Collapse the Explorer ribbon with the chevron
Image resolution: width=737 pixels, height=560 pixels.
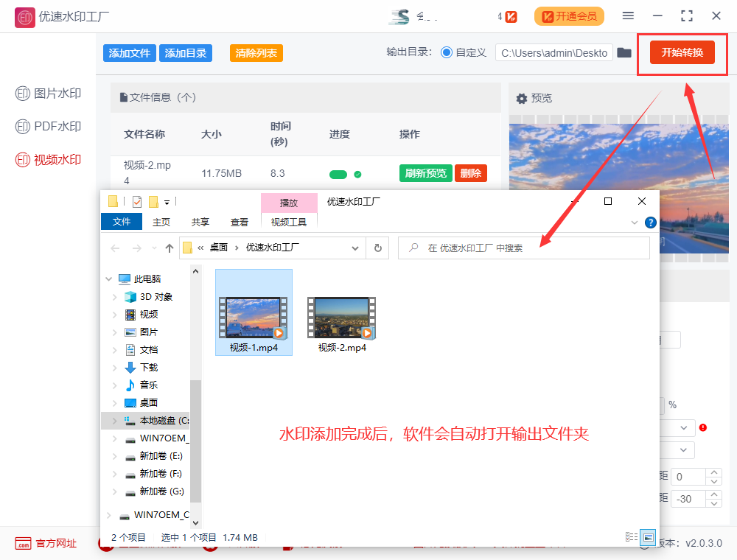coord(635,223)
